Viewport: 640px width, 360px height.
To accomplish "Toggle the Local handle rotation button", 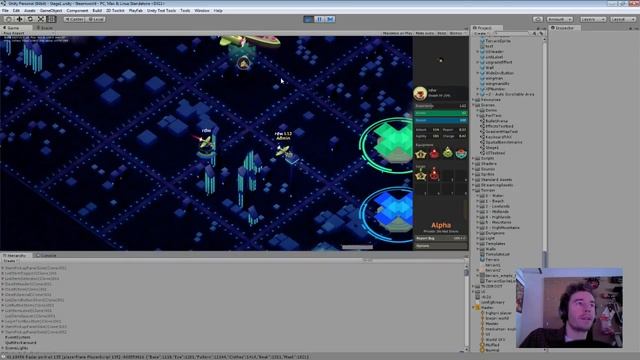I will pos(96,19).
